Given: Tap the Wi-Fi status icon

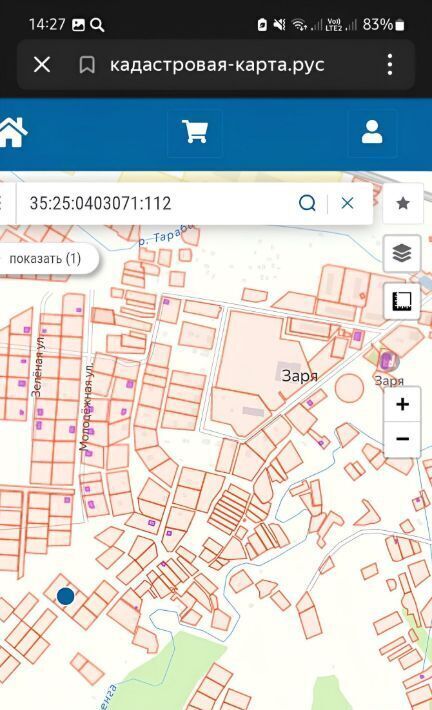Looking at the screenshot, I should (x=299, y=24).
